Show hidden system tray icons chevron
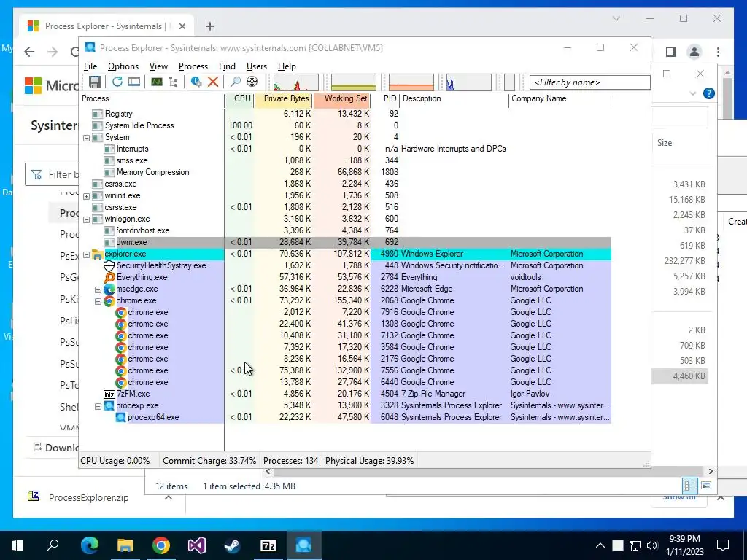 coord(600,545)
